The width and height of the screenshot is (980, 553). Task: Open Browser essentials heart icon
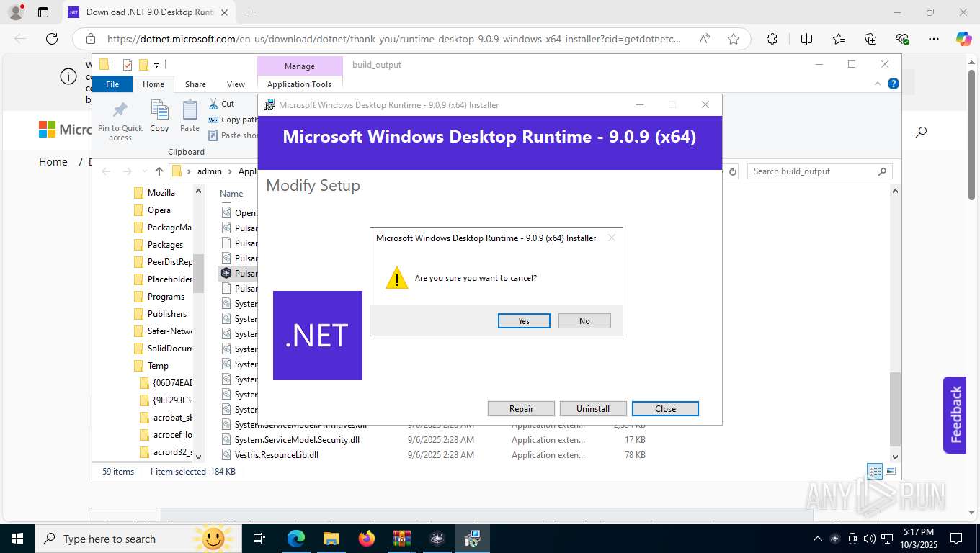point(902,39)
